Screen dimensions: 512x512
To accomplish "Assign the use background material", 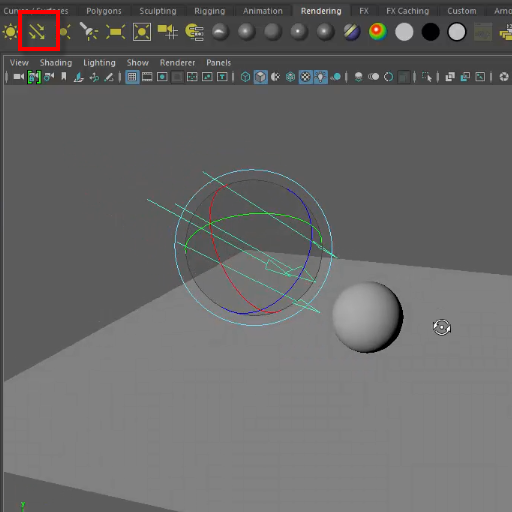I will point(457,32).
